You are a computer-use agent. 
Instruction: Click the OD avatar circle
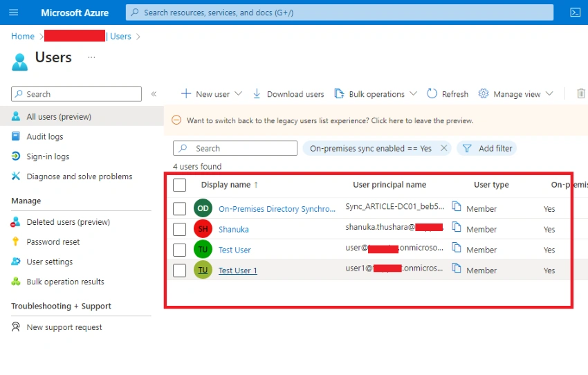[203, 208]
